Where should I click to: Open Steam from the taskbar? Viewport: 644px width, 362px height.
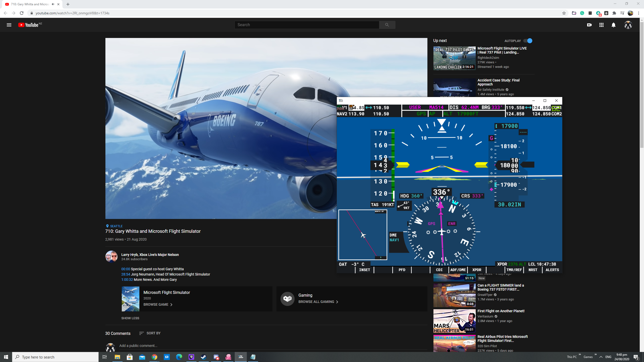(x=204, y=357)
